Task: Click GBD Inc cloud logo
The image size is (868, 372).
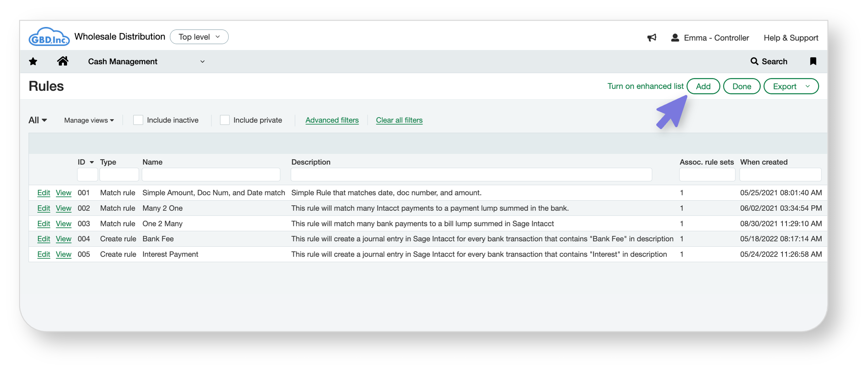Action: 49,37
